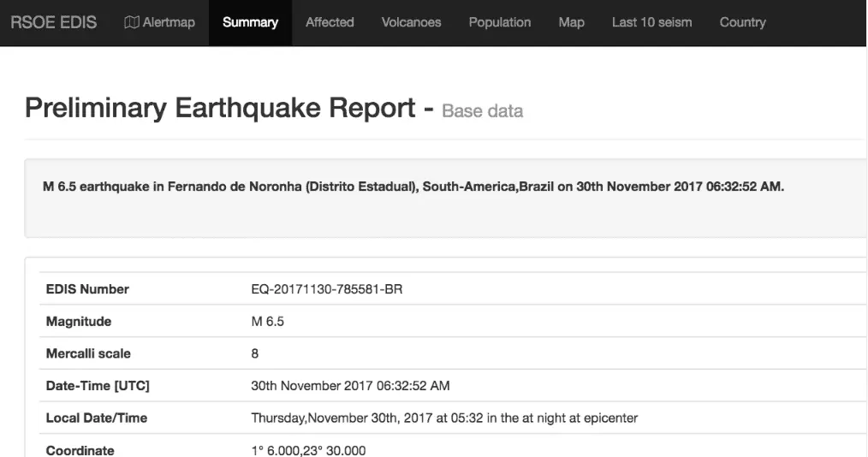Open the Alertmap navigation item
This screenshot has height=457, width=868.
tap(168, 22)
